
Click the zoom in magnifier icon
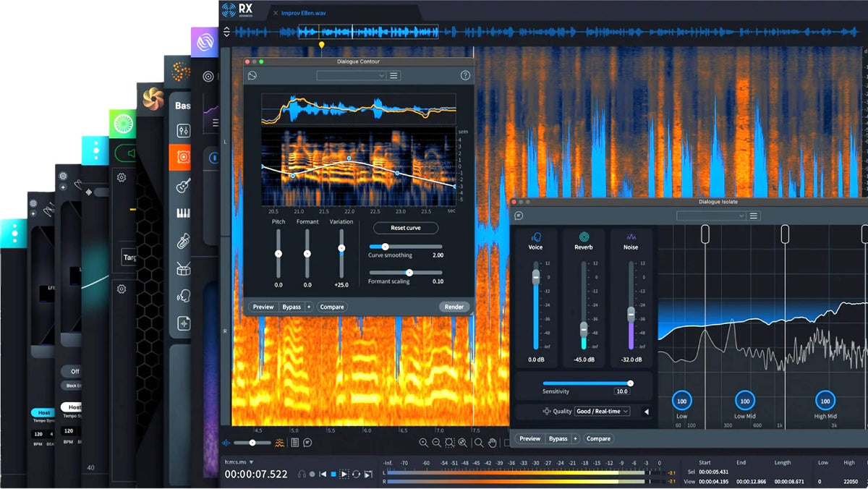coord(424,443)
